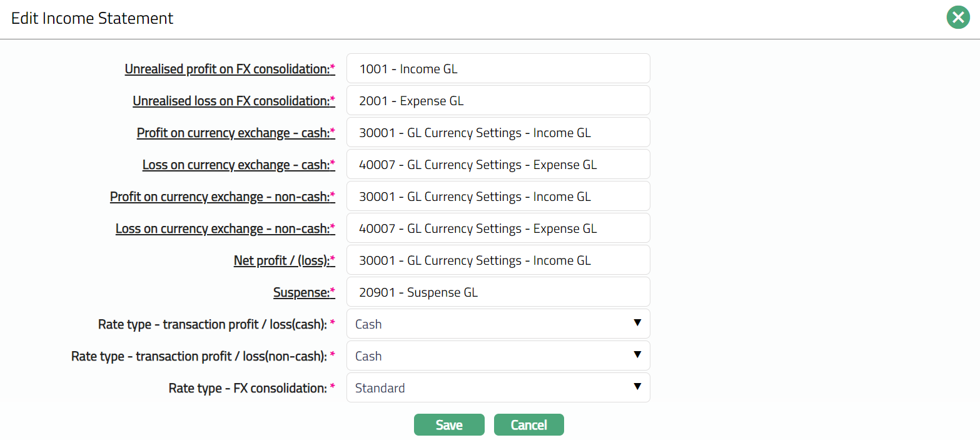Open the Unrealised profit on FX consolidation label link
The width and height of the screenshot is (980, 440).
tap(227, 69)
